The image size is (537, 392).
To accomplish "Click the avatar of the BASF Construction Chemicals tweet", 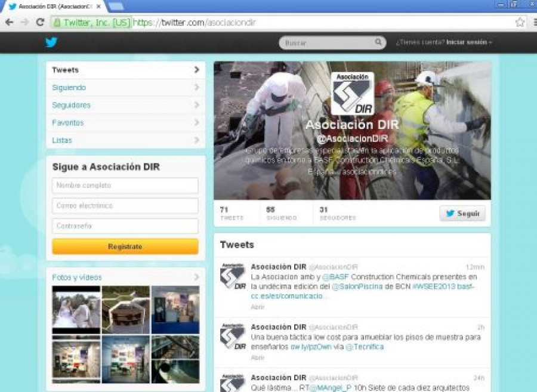I will tap(233, 276).
